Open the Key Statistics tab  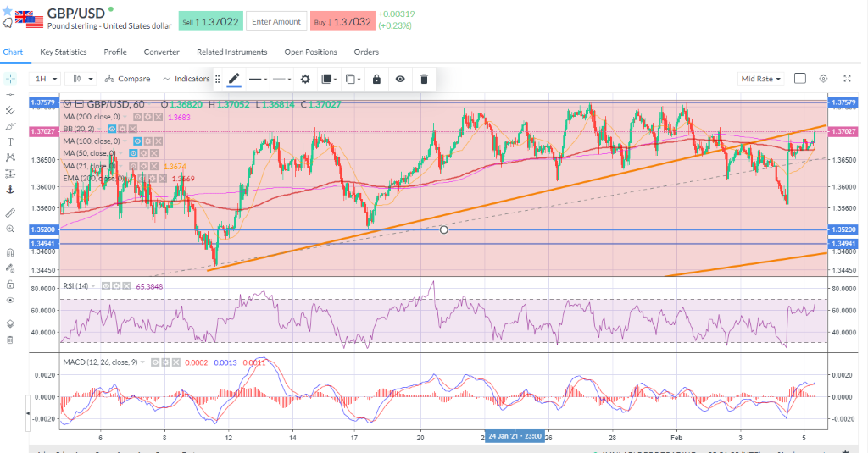pyautogui.click(x=63, y=52)
